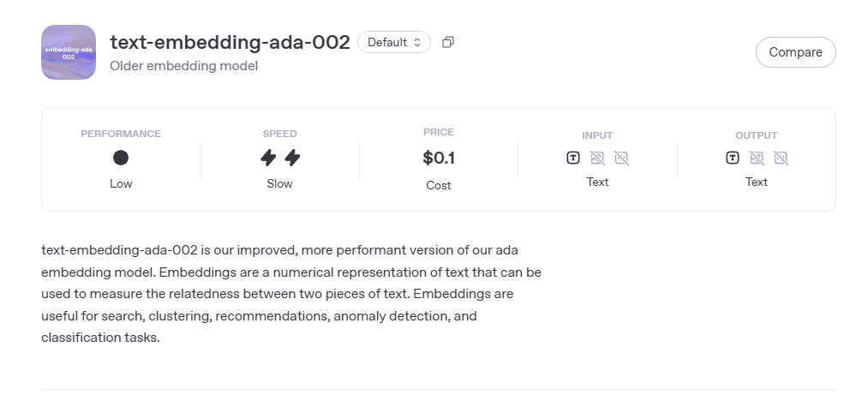Click the model description paragraph
Screen dimensions: 868x407
(291, 294)
